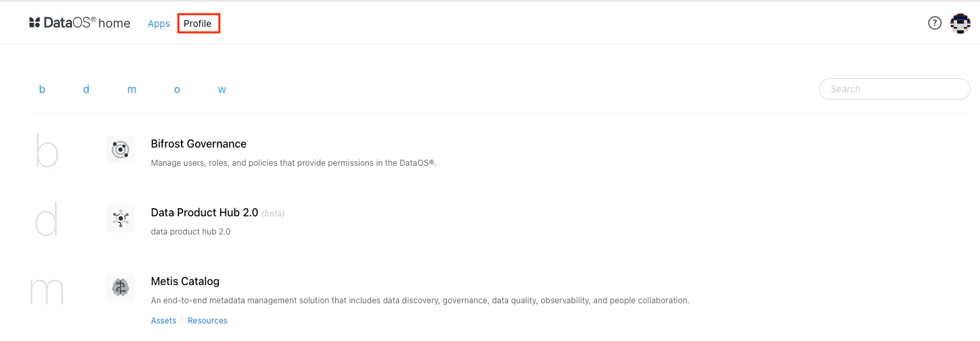Open the Data Product Hub 2.0 title
This screenshot has height=341, width=980.
pos(205,212)
